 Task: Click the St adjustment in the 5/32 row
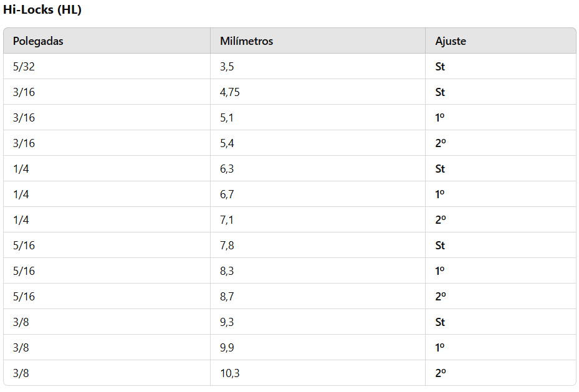click(x=440, y=67)
